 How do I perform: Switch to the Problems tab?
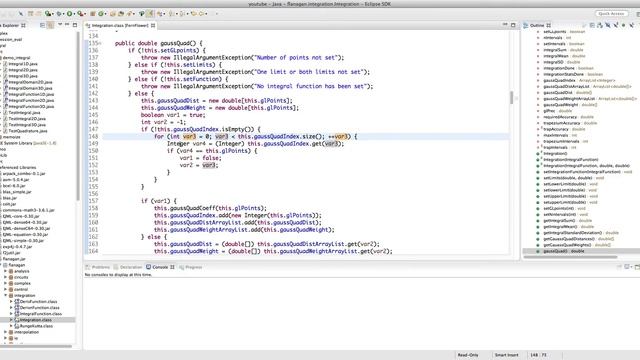tap(98, 267)
